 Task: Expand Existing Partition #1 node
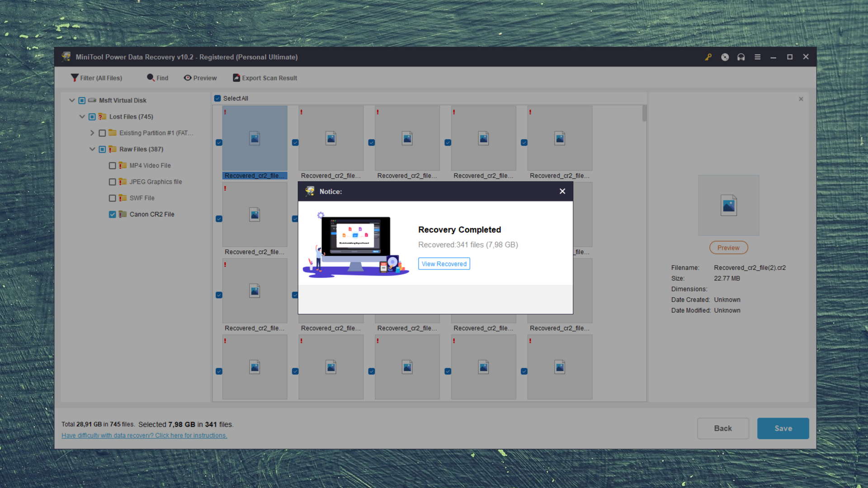[x=92, y=133]
